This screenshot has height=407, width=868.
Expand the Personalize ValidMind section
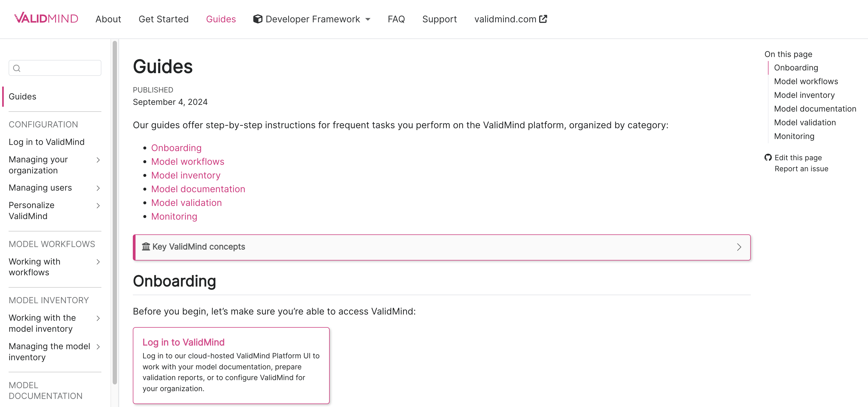point(98,206)
